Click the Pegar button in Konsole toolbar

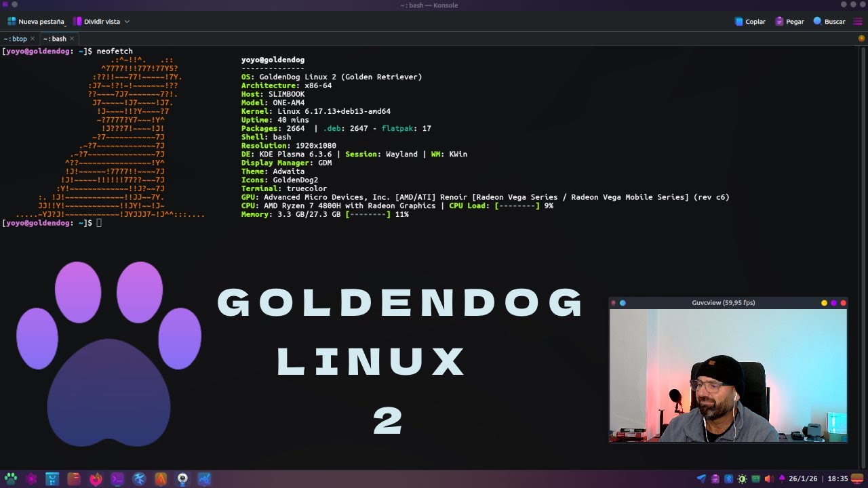pos(789,22)
